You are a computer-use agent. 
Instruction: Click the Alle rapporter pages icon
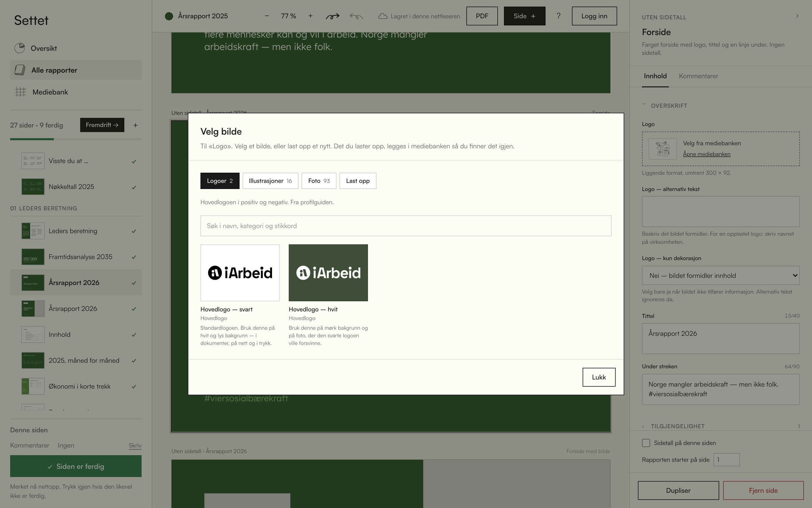[20, 70]
